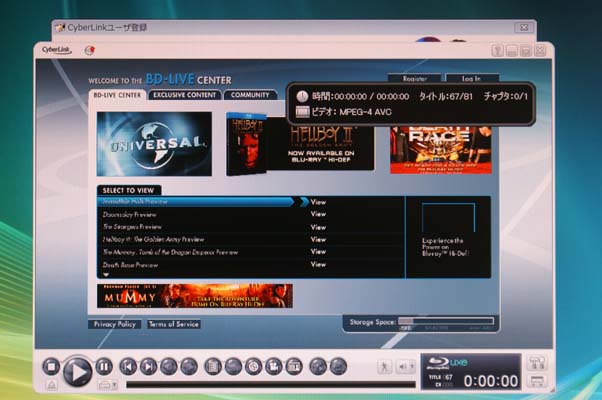Click the subtitle panel icon beside camera
This screenshot has height=400, width=602.
294,367
